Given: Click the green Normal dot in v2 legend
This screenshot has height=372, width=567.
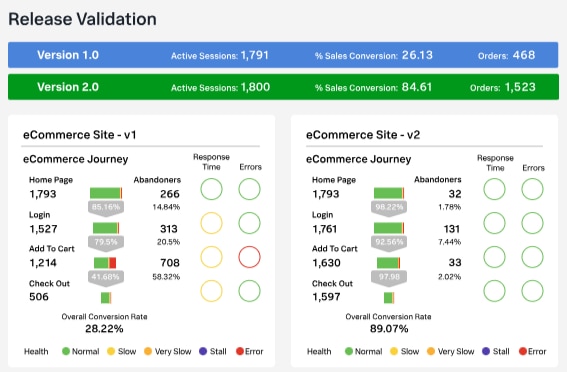Looking at the screenshot, I should point(349,351).
